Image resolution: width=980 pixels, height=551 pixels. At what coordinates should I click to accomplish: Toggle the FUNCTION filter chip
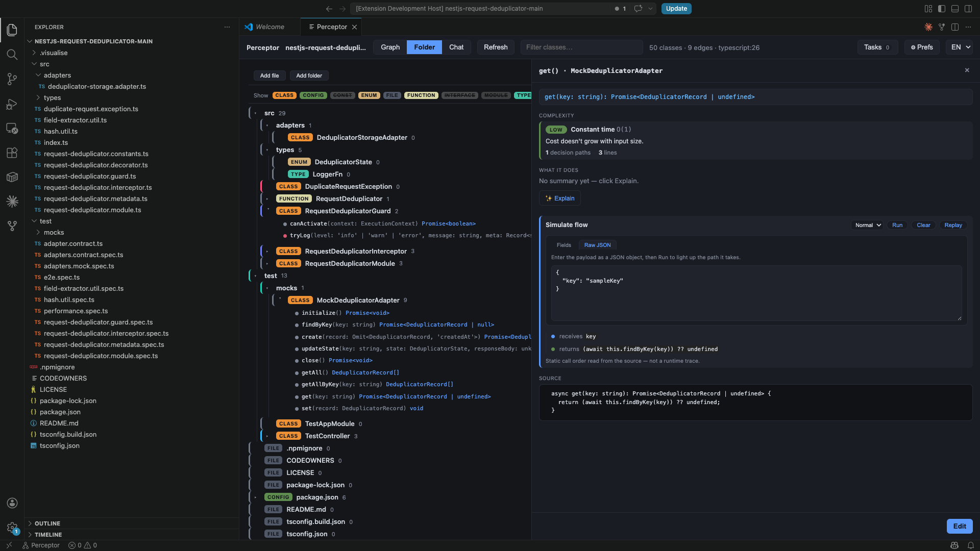[x=421, y=95]
